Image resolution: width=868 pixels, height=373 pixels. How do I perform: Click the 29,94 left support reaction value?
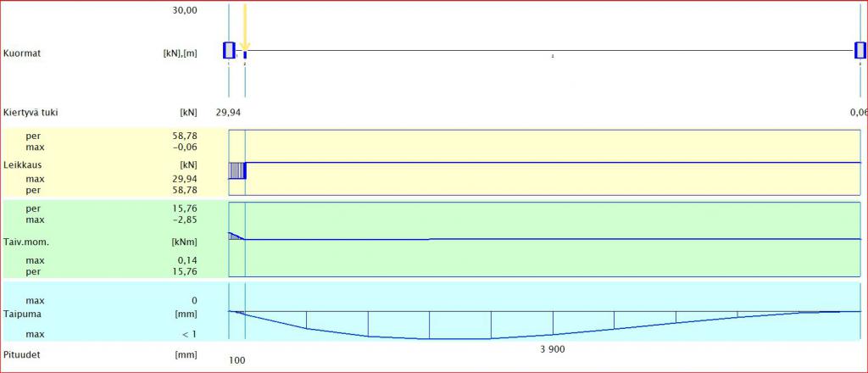point(229,112)
